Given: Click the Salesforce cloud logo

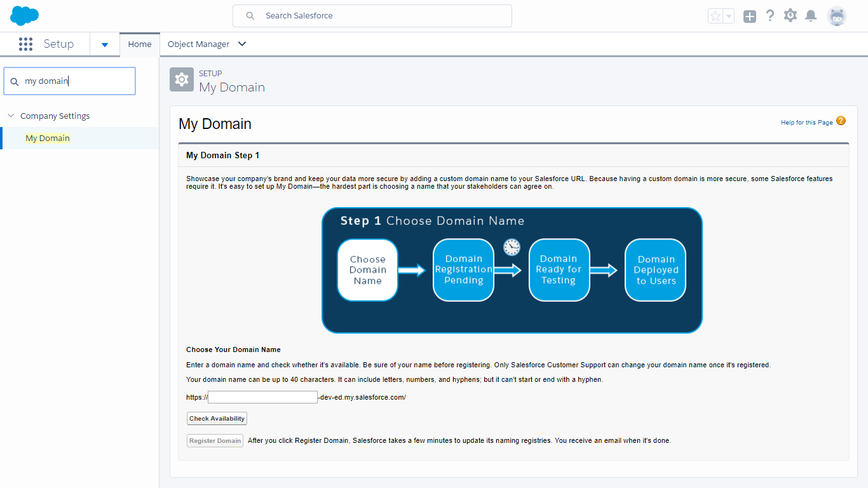Looking at the screenshot, I should click(25, 16).
